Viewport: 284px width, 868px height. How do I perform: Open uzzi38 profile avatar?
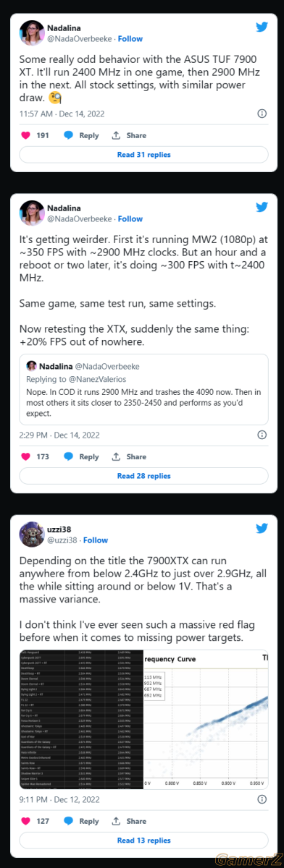click(x=31, y=534)
